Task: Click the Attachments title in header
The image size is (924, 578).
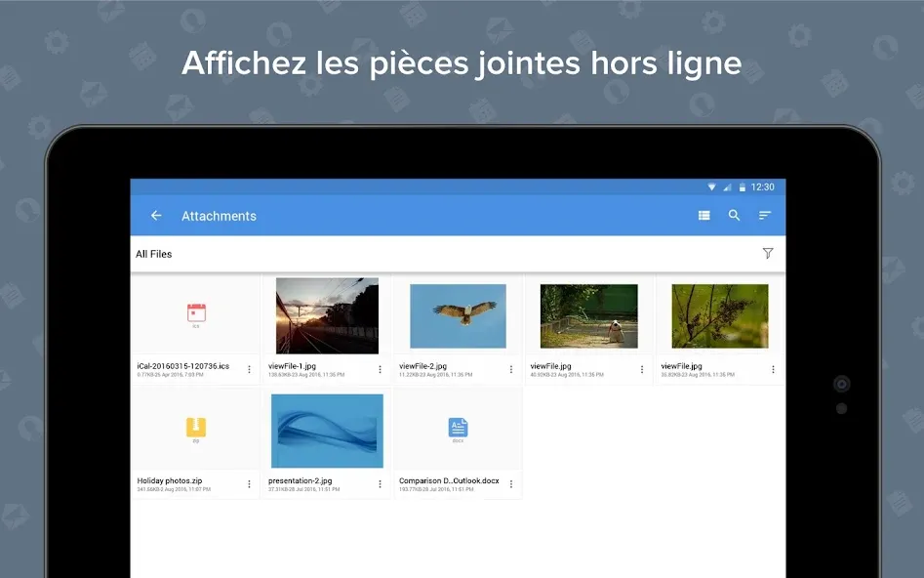Action: (x=219, y=216)
